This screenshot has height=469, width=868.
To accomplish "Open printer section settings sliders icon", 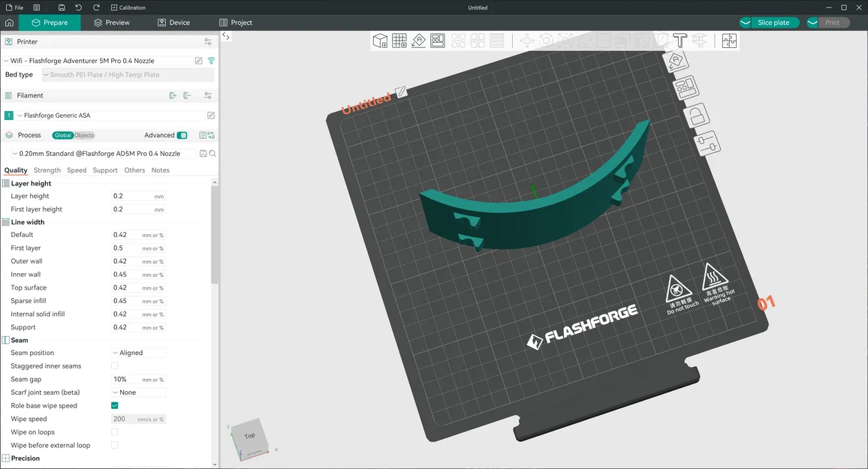I will click(207, 42).
